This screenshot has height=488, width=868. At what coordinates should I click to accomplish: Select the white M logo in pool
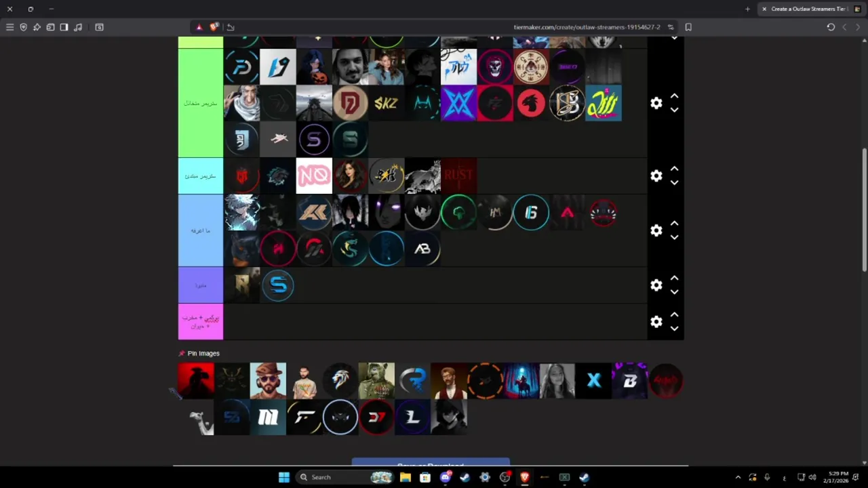click(x=268, y=417)
